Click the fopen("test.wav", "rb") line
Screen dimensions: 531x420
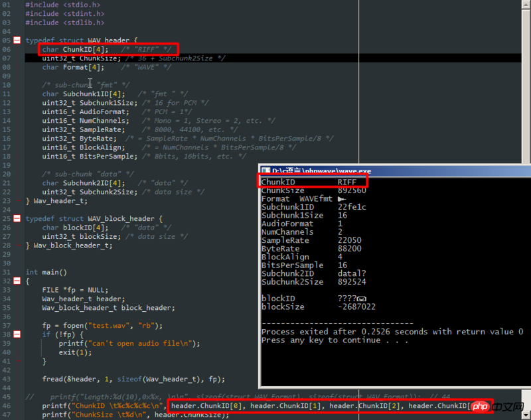click(102, 326)
